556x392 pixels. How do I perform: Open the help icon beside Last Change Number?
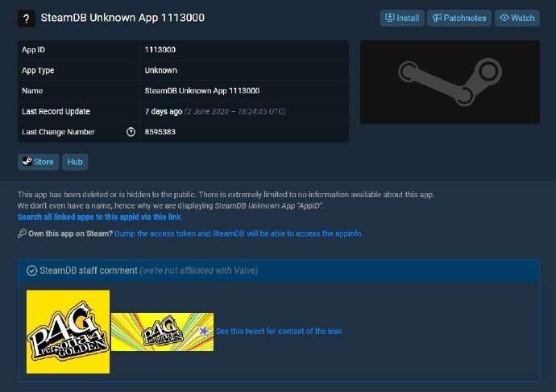131,132
